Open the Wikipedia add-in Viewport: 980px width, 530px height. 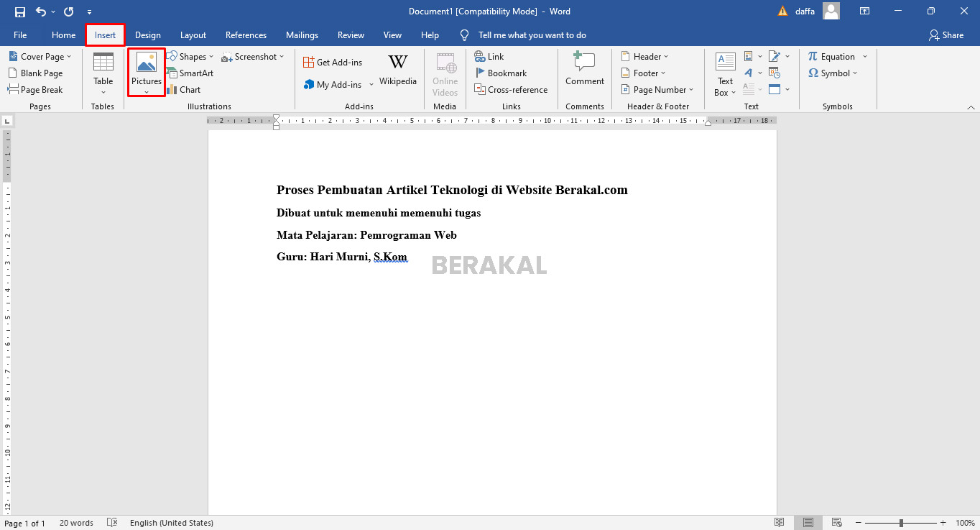point(398,69)
